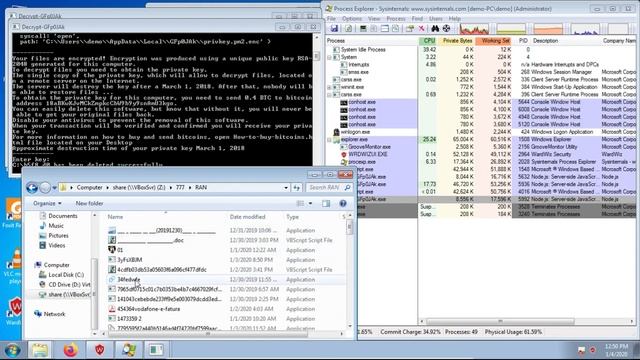Open change your view dropdown arrow
The width and height of the screenshot is (640, 360).
coord(310,203)
